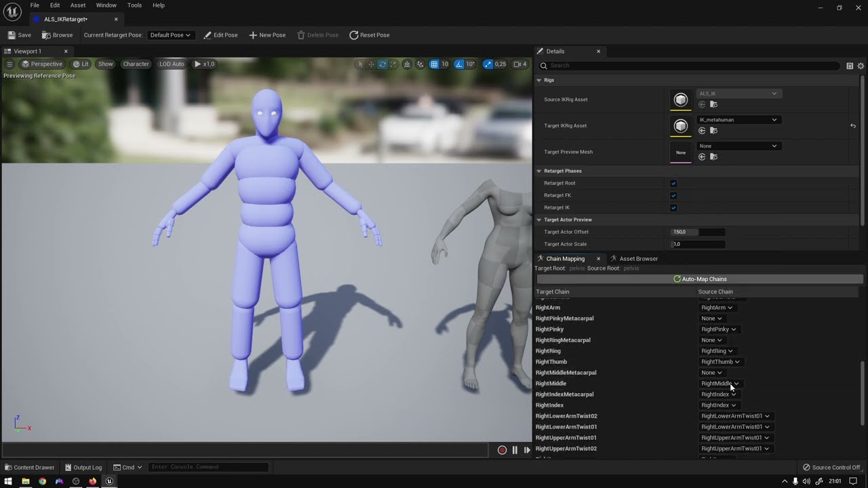Collapse the Target Actor Preview section
This screenshot has width=868, height=488.
[x=540, y=220]
